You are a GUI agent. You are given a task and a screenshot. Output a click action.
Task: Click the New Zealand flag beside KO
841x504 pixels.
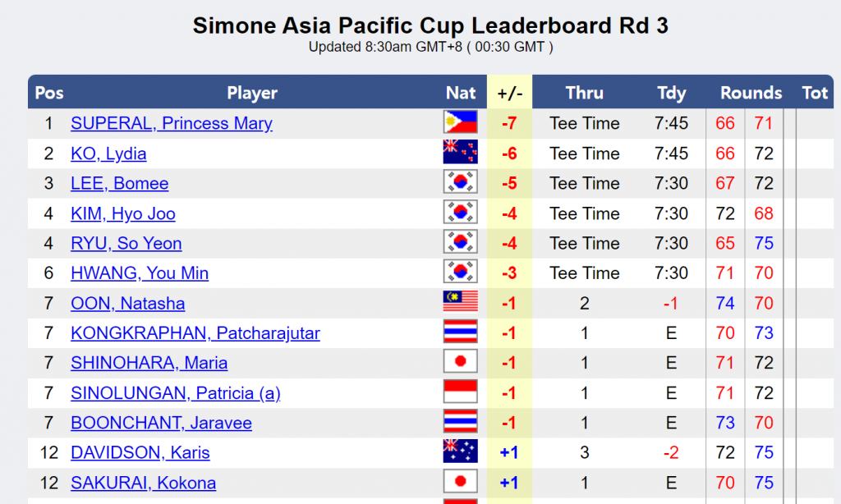tap(460, 153)
